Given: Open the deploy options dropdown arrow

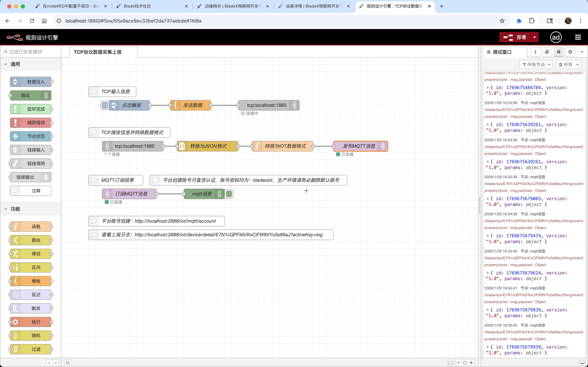Looking at the screenshot, I should tap(534, 37).
